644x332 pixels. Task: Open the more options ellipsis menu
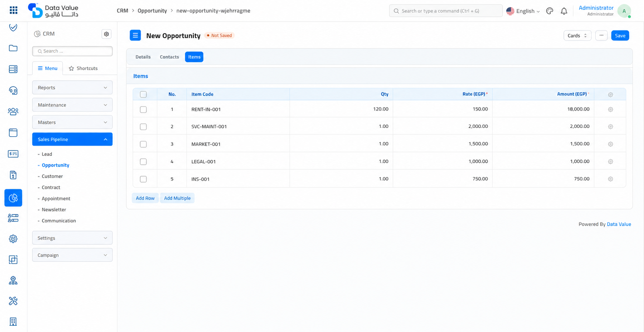[601, 35]
